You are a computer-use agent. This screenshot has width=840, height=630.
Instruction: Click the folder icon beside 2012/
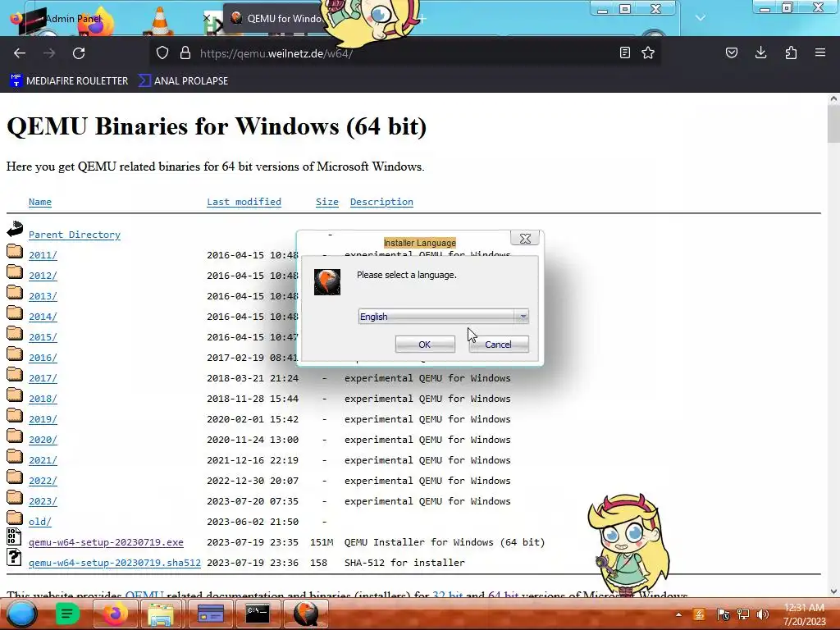(x=15, y=271)
